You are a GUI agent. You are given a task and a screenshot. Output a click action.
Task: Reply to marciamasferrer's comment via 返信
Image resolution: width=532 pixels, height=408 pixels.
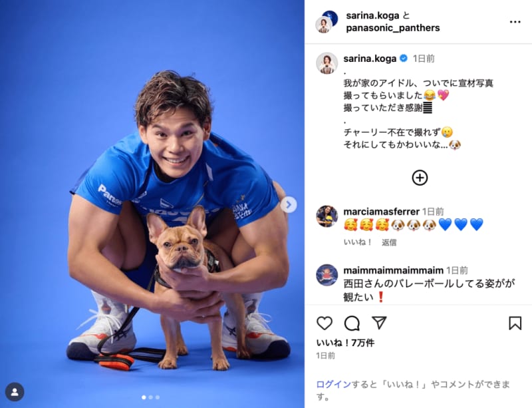389,242
